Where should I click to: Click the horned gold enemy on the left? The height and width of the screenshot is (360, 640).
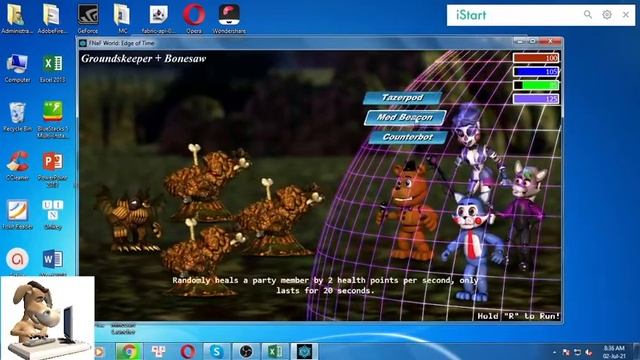(130, 219)
